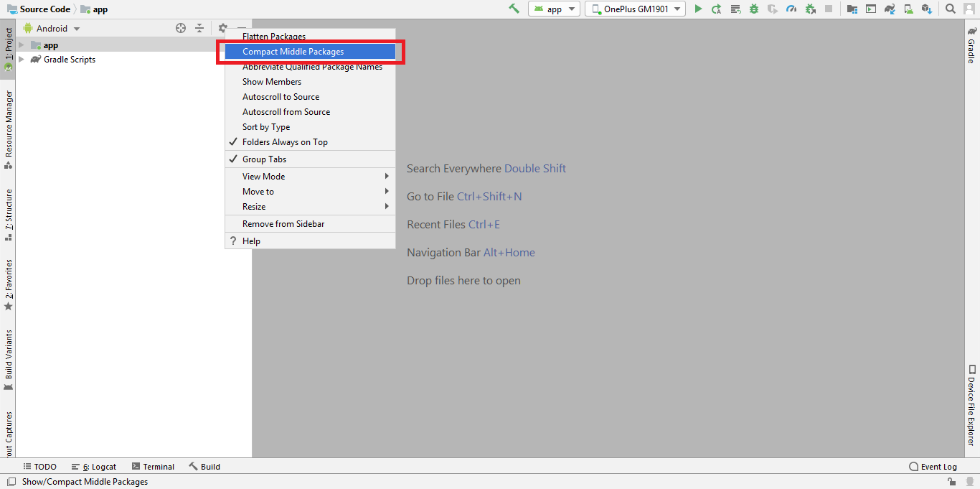Collapse all in the project panel
Image resolution: width=980 pixels, height=489 pixels.
[x=199, y=28]
